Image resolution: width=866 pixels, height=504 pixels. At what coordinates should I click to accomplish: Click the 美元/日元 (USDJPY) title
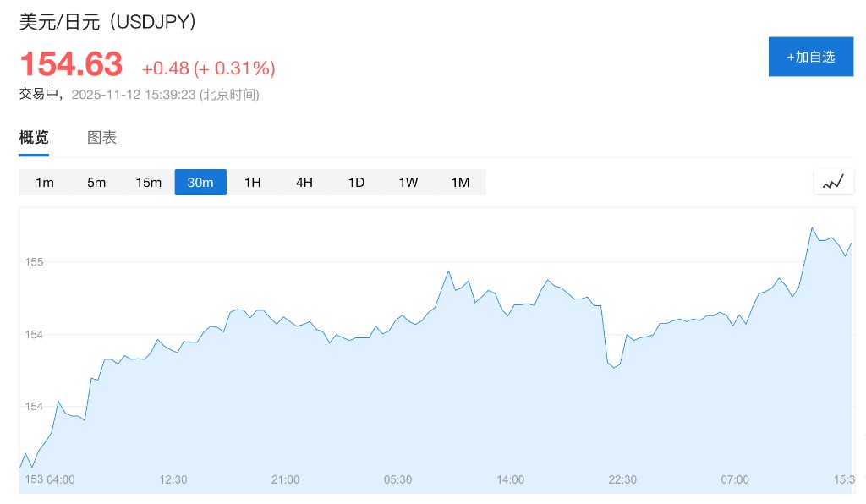108,22
